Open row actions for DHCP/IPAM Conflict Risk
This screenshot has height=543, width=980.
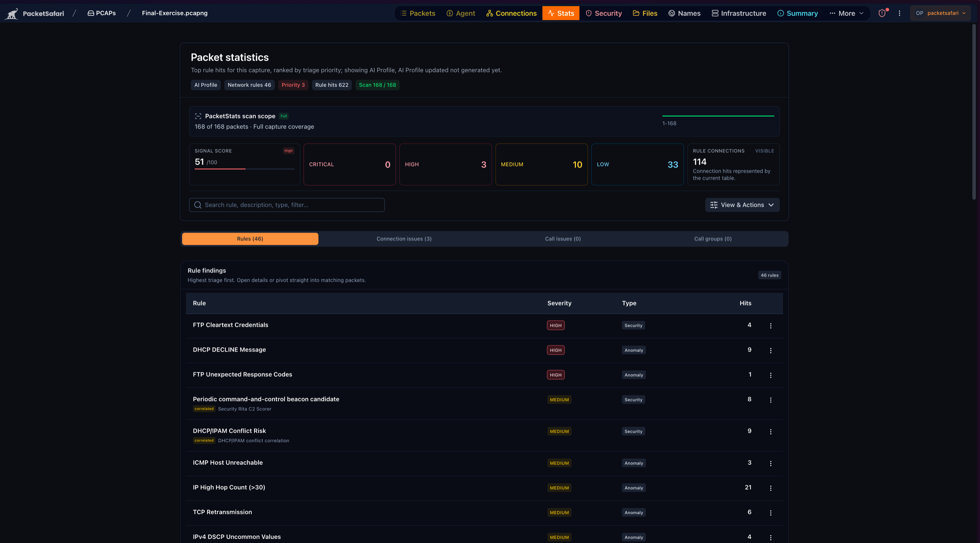pos(771,432)
